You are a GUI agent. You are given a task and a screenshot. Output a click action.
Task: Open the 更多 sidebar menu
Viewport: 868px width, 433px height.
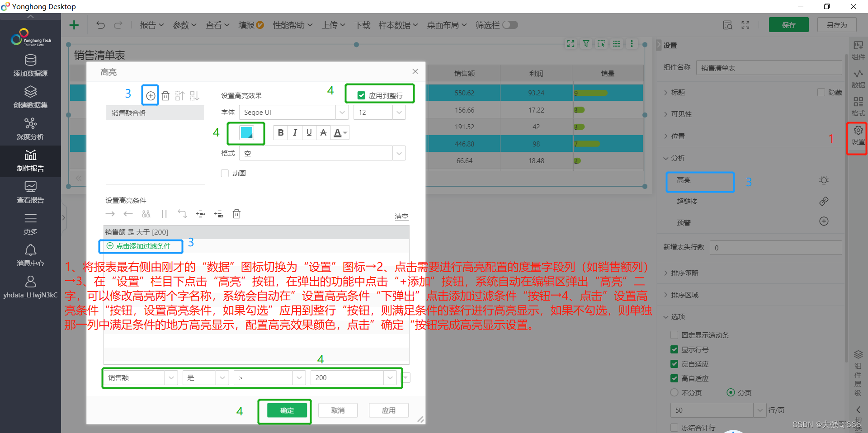point(30,224)
